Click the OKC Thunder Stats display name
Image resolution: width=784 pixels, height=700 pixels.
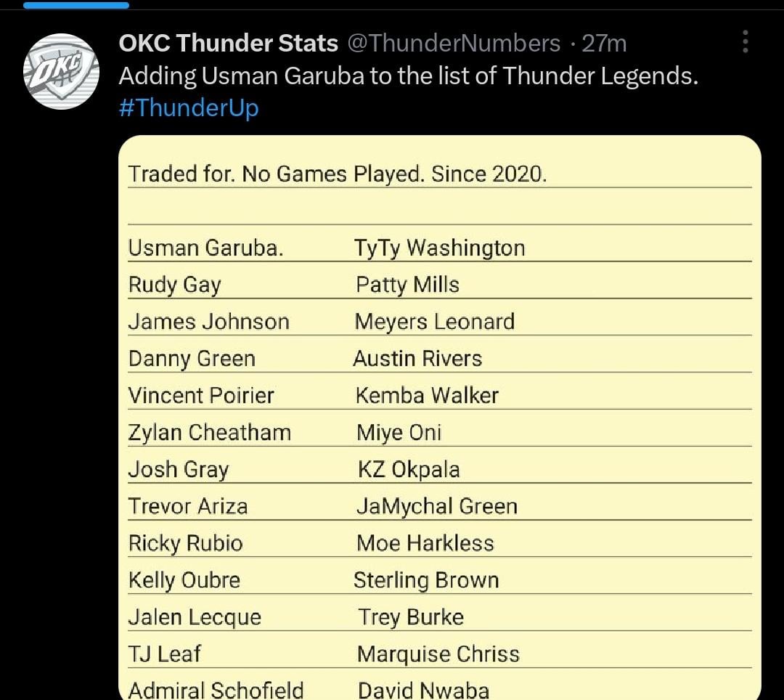coord(228,44)
